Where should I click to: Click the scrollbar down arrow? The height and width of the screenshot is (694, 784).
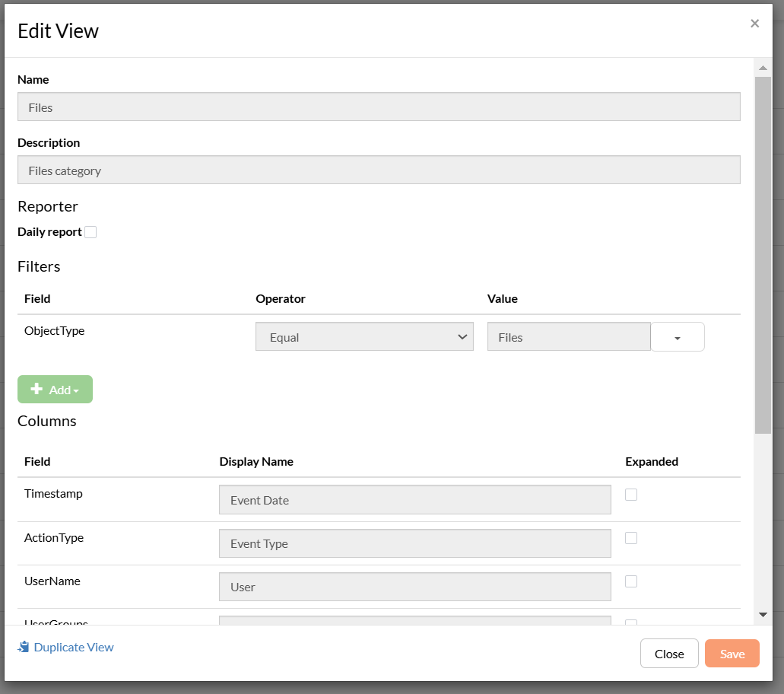[x=763, y=615]
